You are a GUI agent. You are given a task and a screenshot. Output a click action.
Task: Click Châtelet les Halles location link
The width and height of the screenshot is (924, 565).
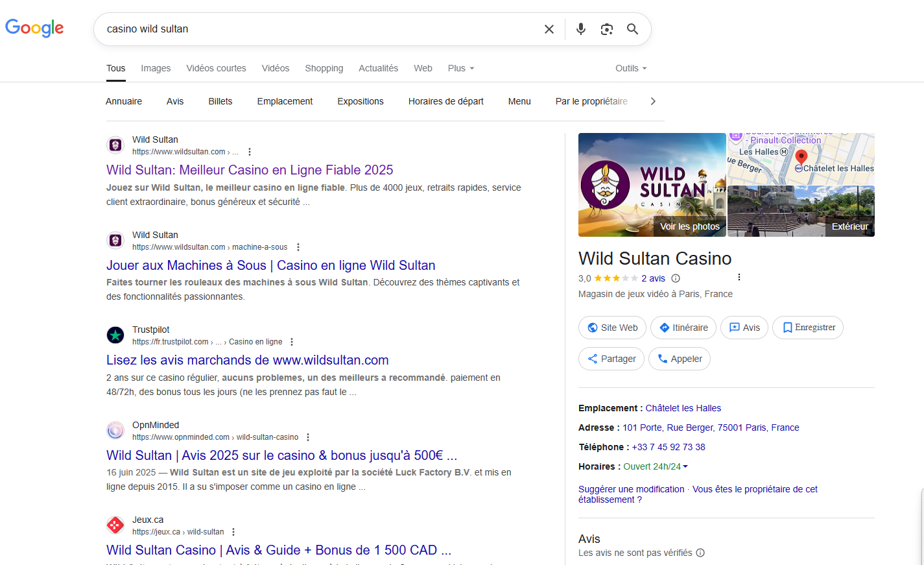point(683,408)
